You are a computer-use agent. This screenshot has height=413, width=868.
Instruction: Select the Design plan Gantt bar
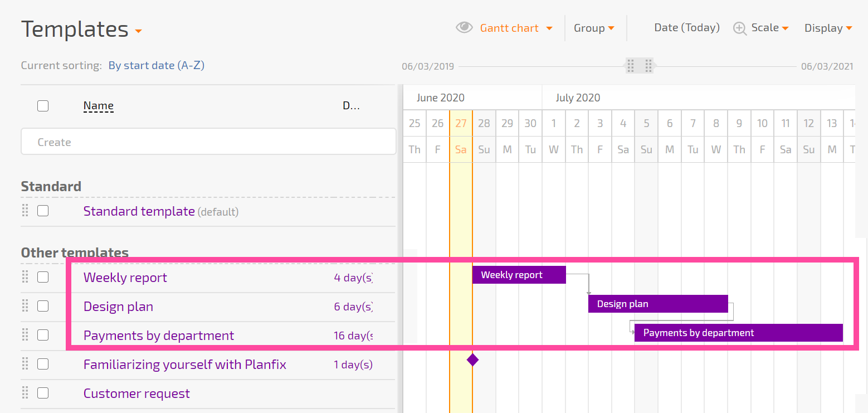[x=658, y=304]
